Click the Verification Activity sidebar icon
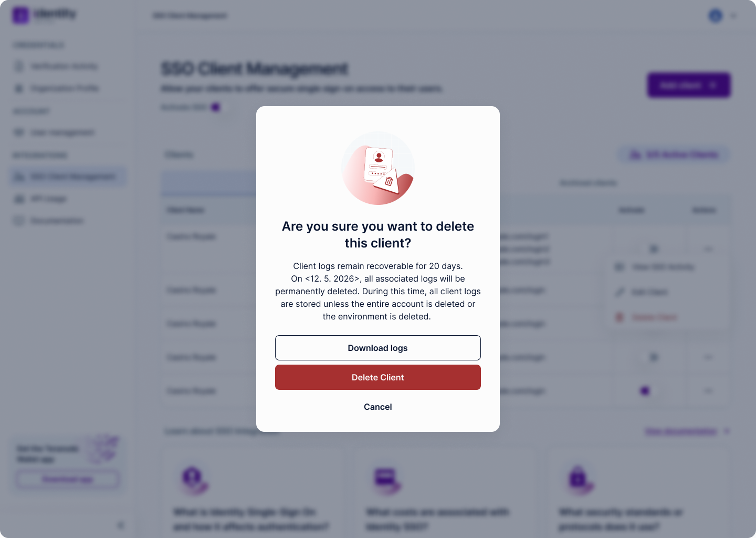The image size is (756, 538). click(x=19, y=66)
